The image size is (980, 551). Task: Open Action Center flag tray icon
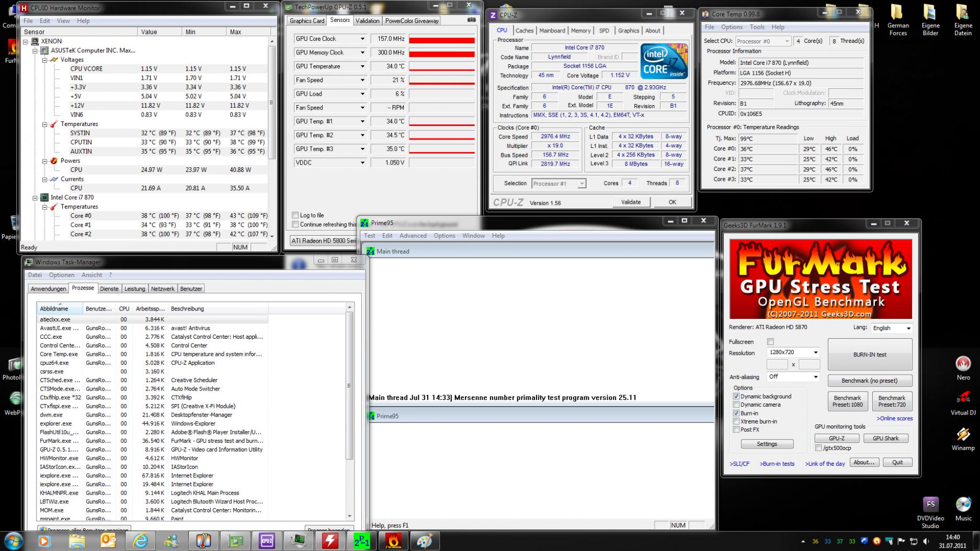(x=901, y=541)
